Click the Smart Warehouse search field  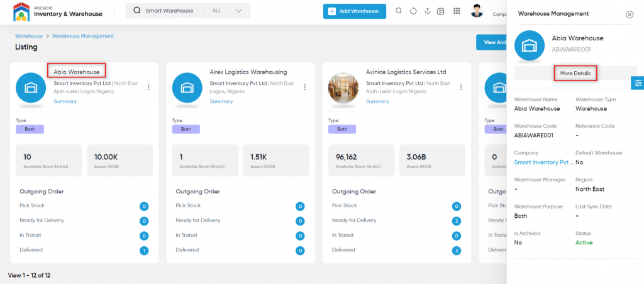[169, 11]
